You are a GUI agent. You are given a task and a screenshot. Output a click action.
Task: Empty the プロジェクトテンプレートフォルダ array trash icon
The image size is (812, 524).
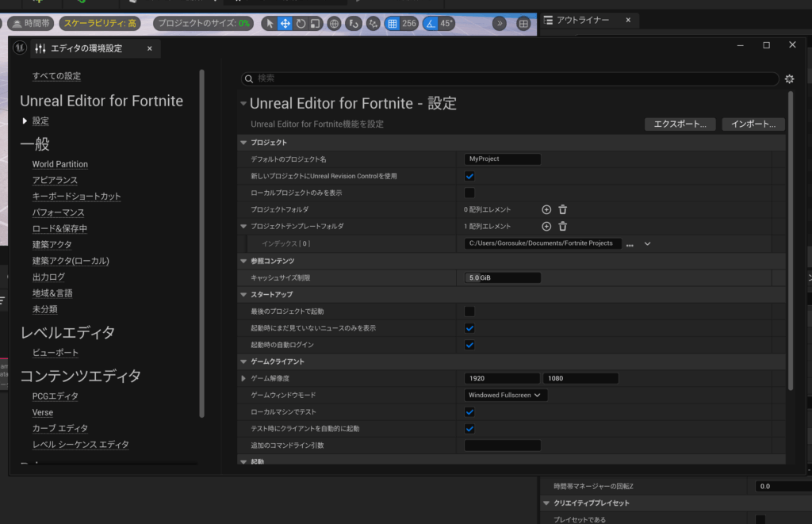(x=563, y=226)
